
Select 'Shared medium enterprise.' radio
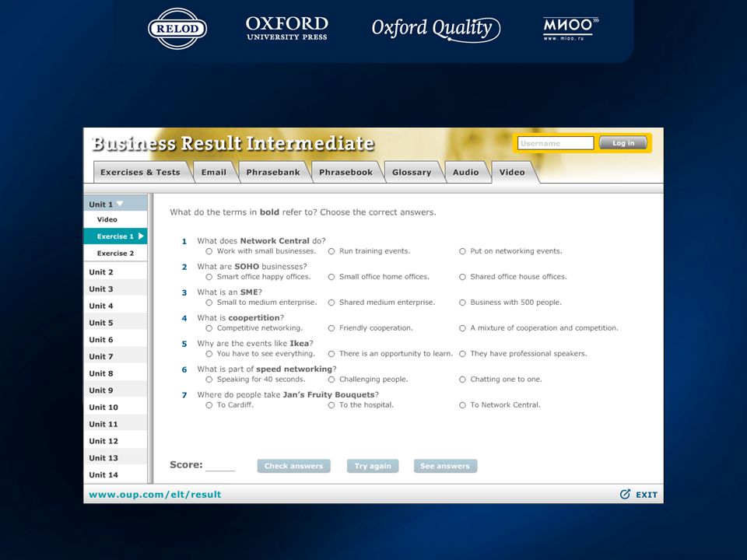[331, 303]
